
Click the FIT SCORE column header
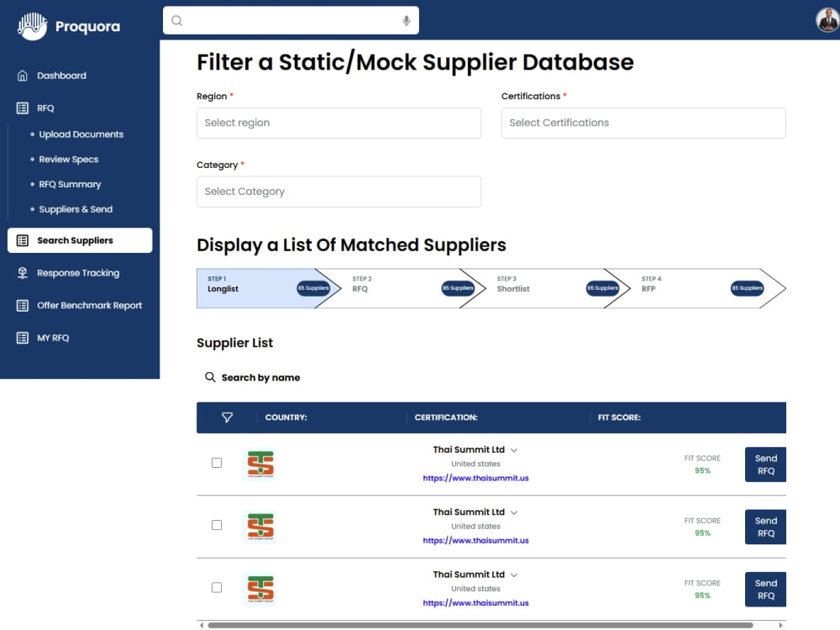tap(619, 417)
